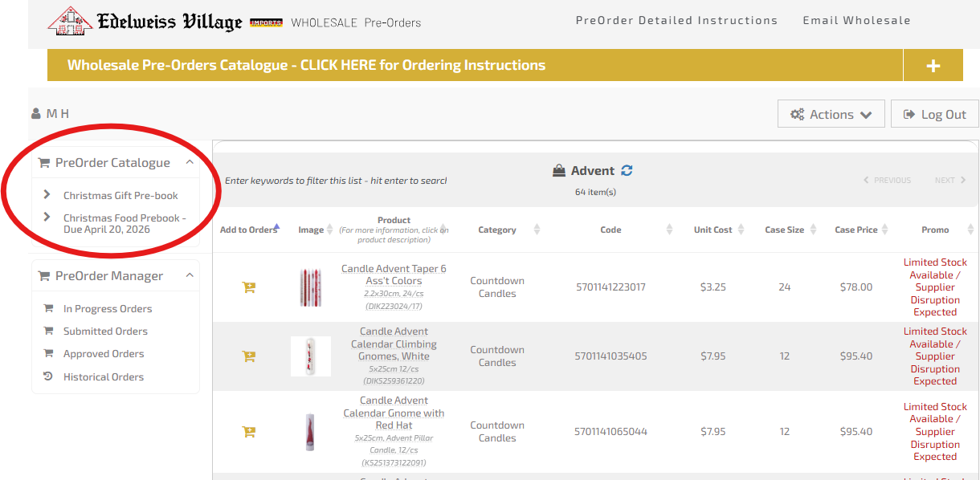Click the Edelweiss Village logo

click(x=145, y=22)
